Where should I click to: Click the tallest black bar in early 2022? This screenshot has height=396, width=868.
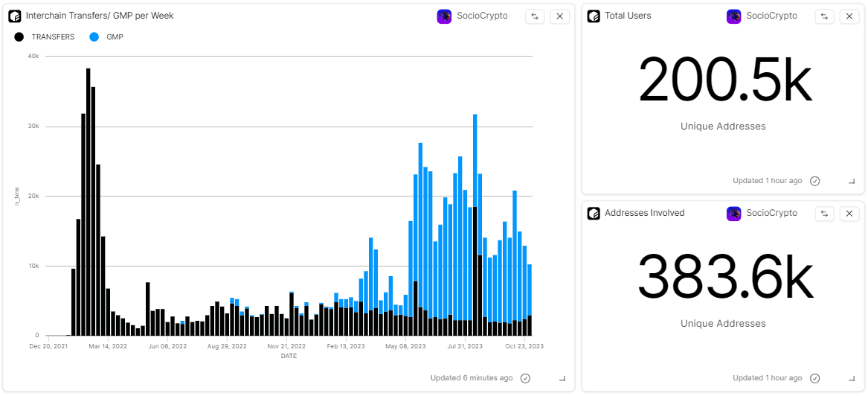pos(89,202)
